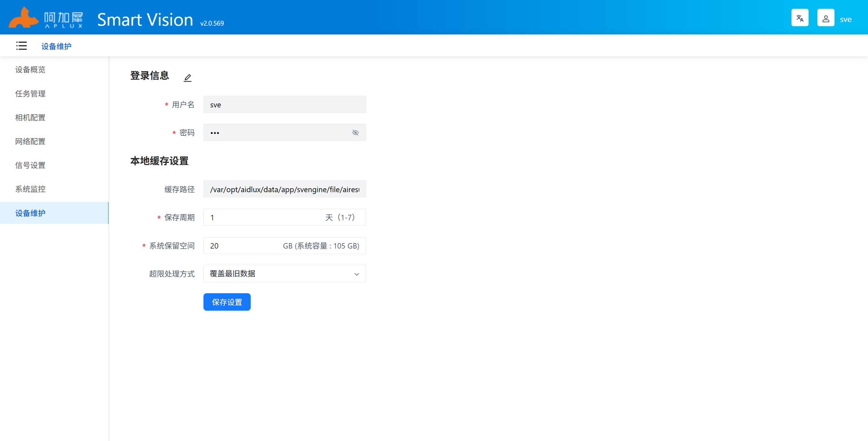
Task: Expand the 超限处理方式 dropdown arrow
Action: pyautogui.click(x=357, y=274)
